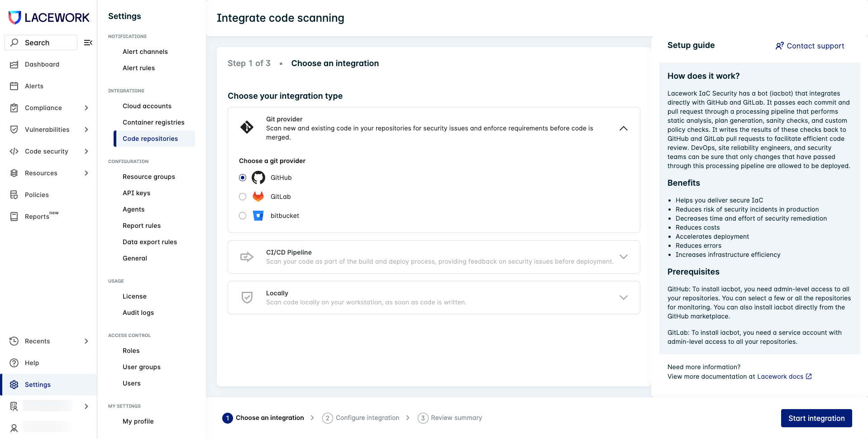The width and height of the screenshot is (868, 439).
Task: Choose bitbucket as the git provider
Action: 243,216
